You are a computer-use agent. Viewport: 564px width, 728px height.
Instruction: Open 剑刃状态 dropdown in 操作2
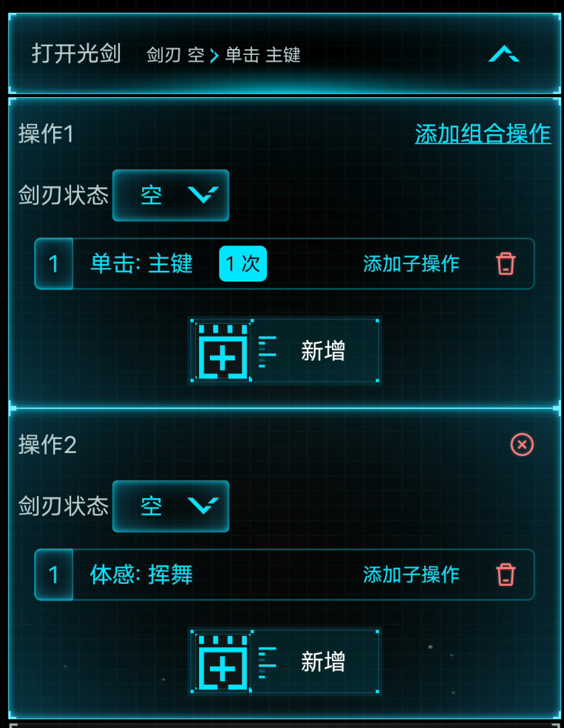tap(170, 506)
